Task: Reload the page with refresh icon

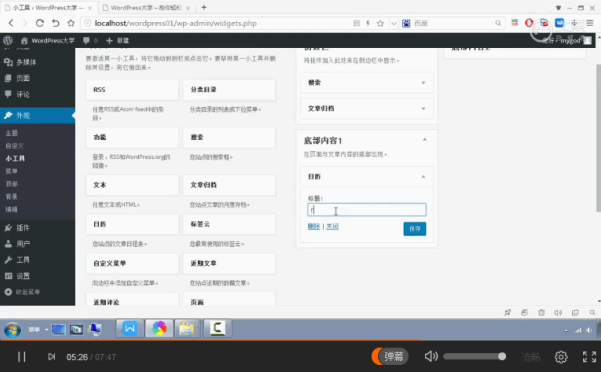Action: 39,23
